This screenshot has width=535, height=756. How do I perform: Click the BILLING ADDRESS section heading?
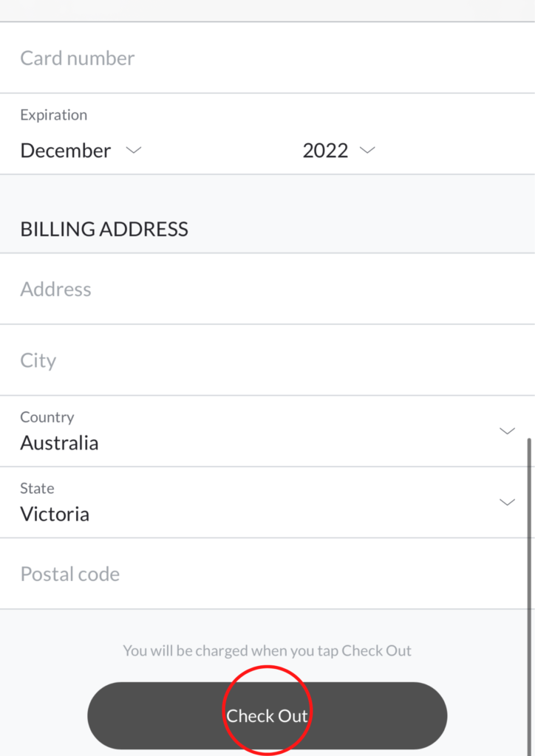click(x=104, y=229)
